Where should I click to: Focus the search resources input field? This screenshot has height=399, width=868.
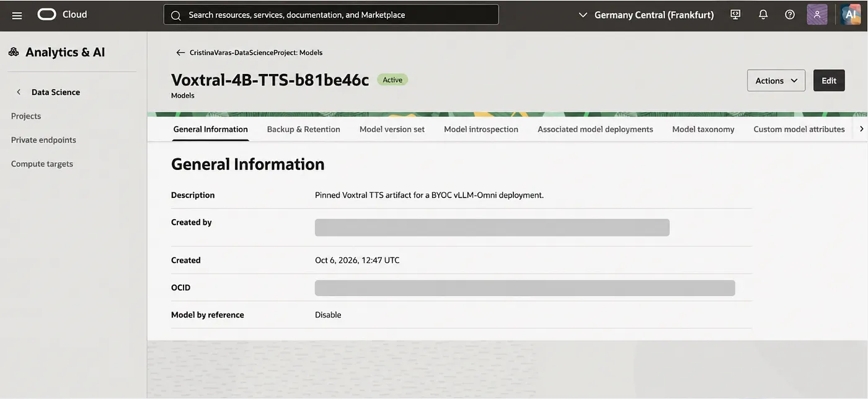coord(331,15)
